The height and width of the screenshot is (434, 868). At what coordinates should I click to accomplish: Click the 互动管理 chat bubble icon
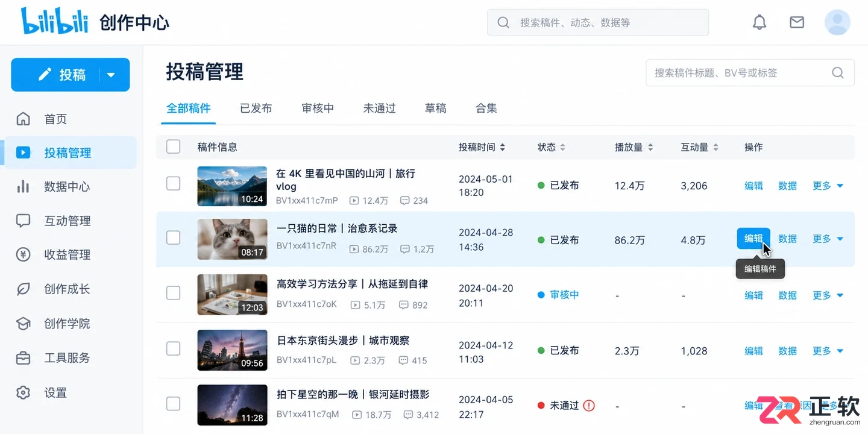pos(23,221)
